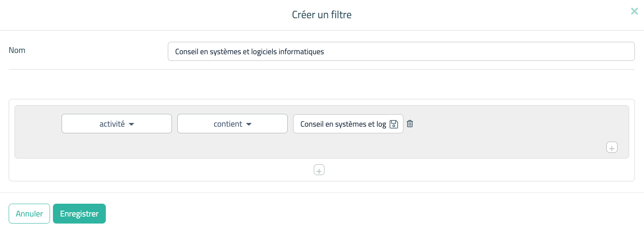Open the activité field dropdown
644x231 pixels.
pos(117,124)
